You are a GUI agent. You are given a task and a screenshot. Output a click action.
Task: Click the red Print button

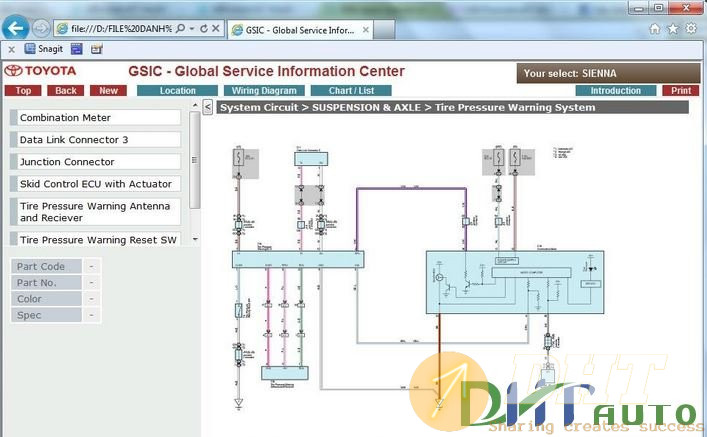(x=681, y=91)
